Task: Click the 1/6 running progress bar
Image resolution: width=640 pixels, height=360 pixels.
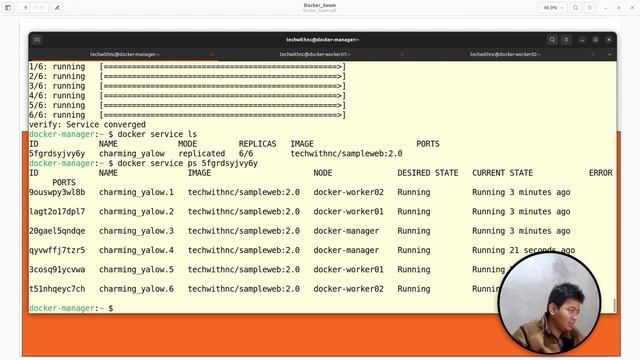Action: tap(223, 67)
